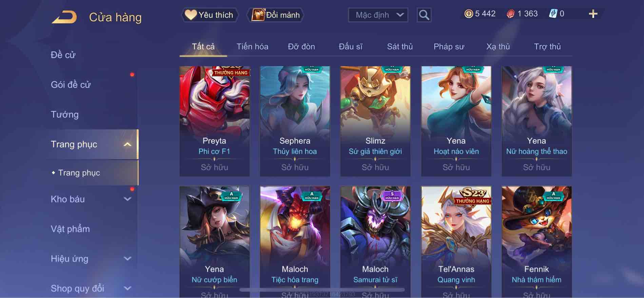Open the search magnifier icon
Viewport: 644px width, 298px height.
424,15
